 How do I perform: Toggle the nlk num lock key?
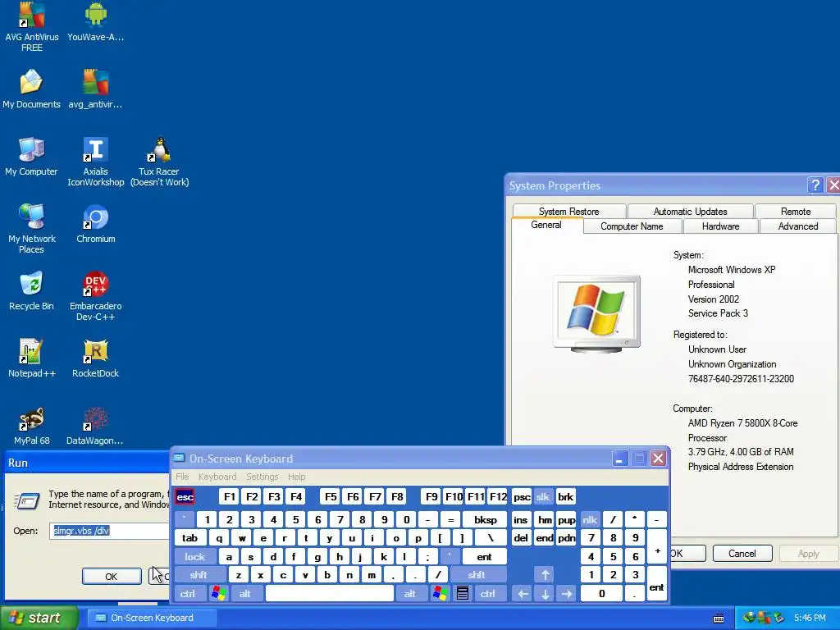pos(590,519)
